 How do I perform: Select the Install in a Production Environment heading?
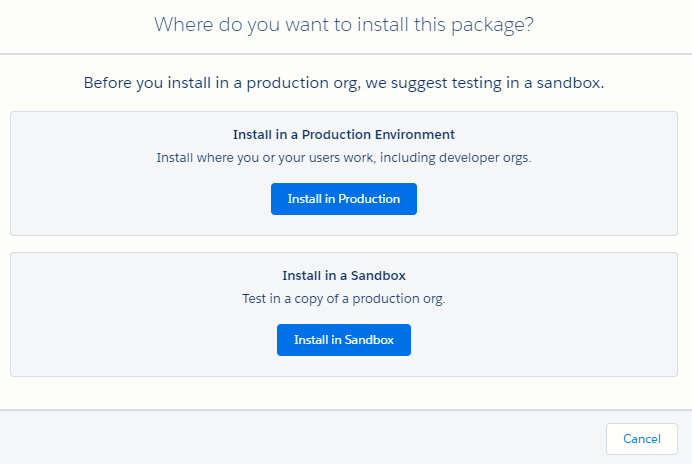[344, 135]
